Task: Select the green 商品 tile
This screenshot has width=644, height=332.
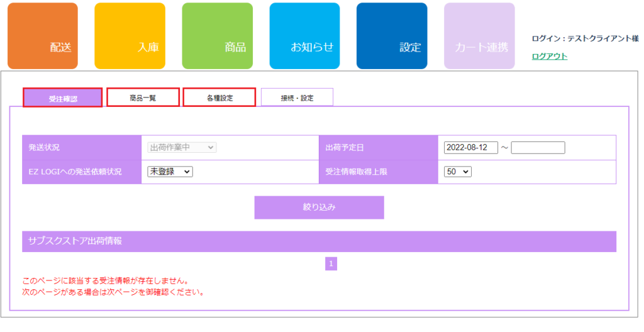Action: pos(218,36)
